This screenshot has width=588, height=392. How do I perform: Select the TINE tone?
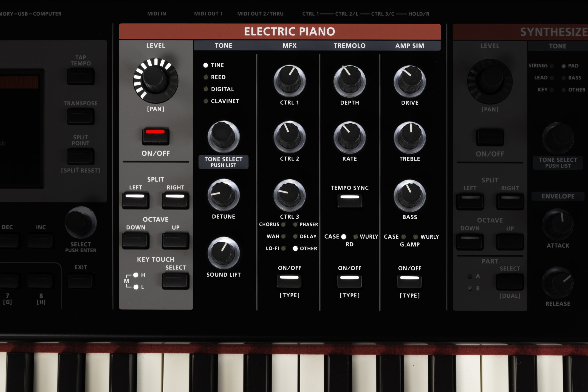pos(206,65)
